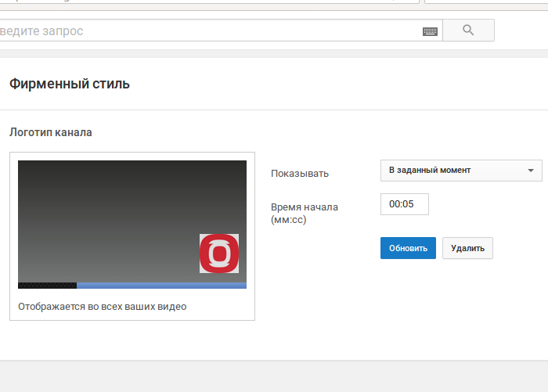The height and width of the screenshot is (392, 548).
Task: Click the blue portion of preview progress bar
Action: coord(160,286)
